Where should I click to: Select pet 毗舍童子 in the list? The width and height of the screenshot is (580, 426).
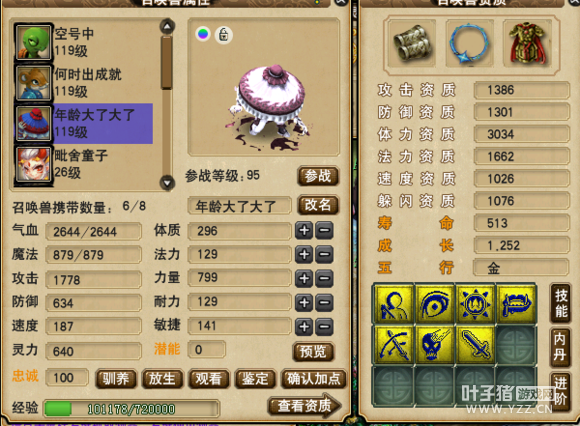tap(84, 164)
